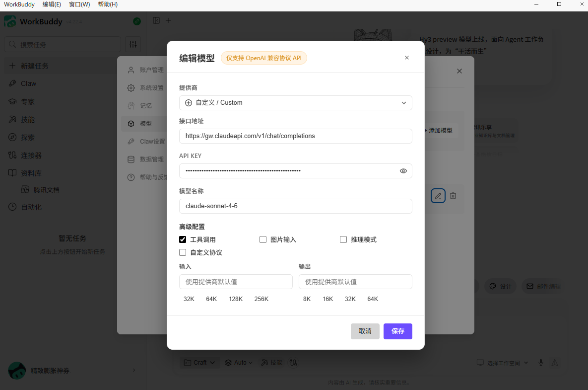
Task: Open Claw设置 in settings sidebar
Action: coord(145,142)
